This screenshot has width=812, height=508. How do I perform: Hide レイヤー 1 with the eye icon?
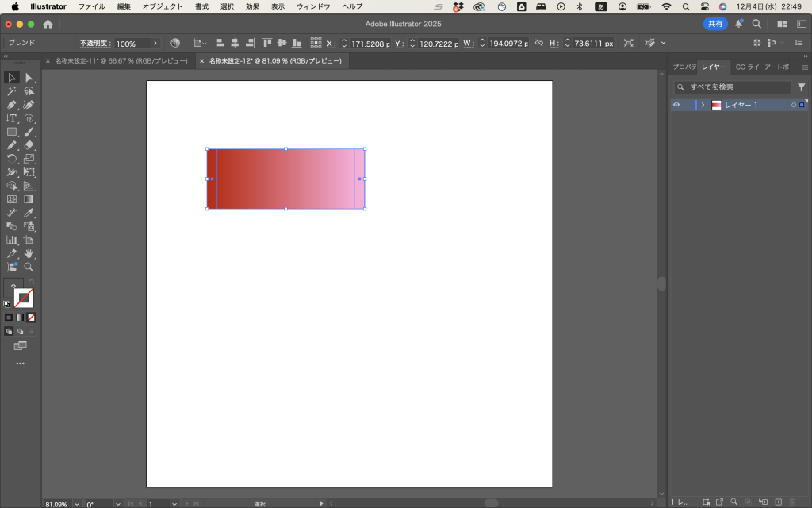676,105
